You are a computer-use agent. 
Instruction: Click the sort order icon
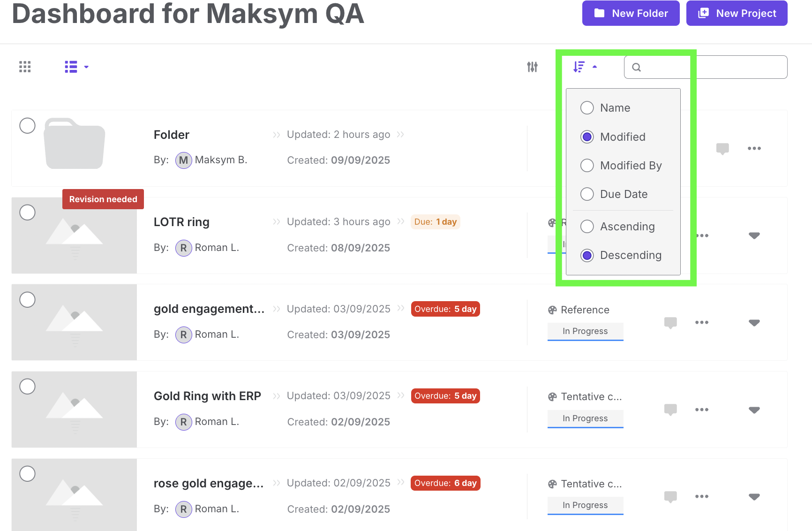579,67
